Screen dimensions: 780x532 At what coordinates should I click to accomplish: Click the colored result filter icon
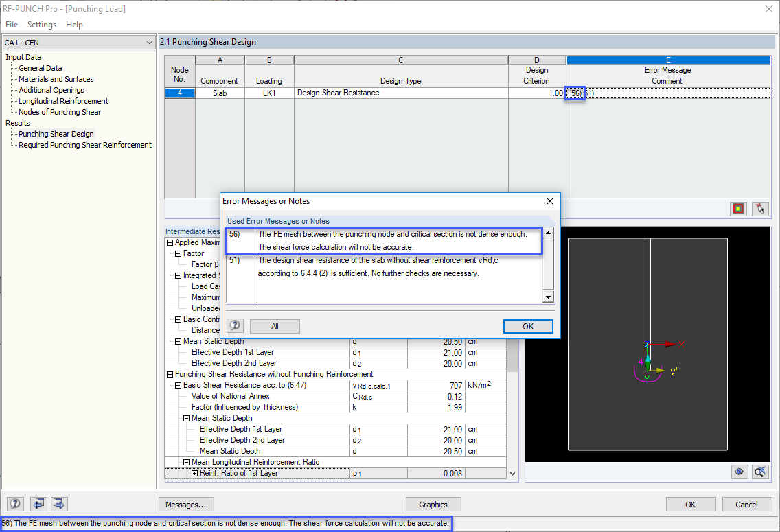tap(738, 209)
